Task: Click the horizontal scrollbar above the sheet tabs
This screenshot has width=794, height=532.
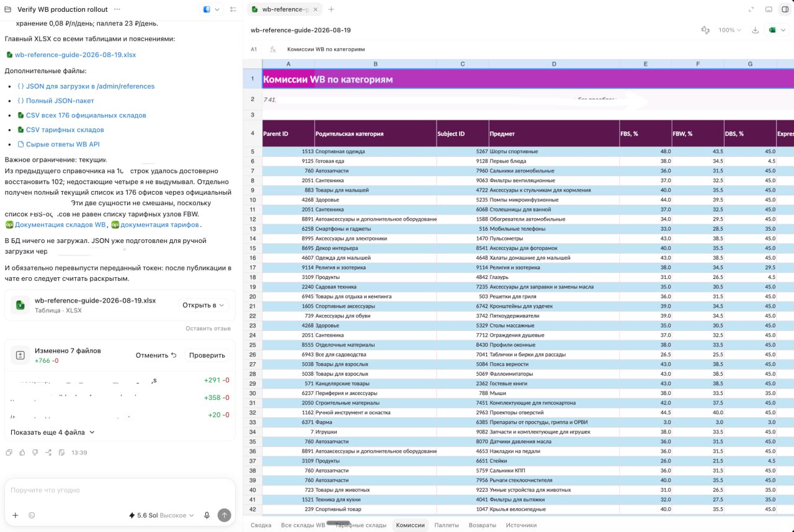Action: [339, 523]
